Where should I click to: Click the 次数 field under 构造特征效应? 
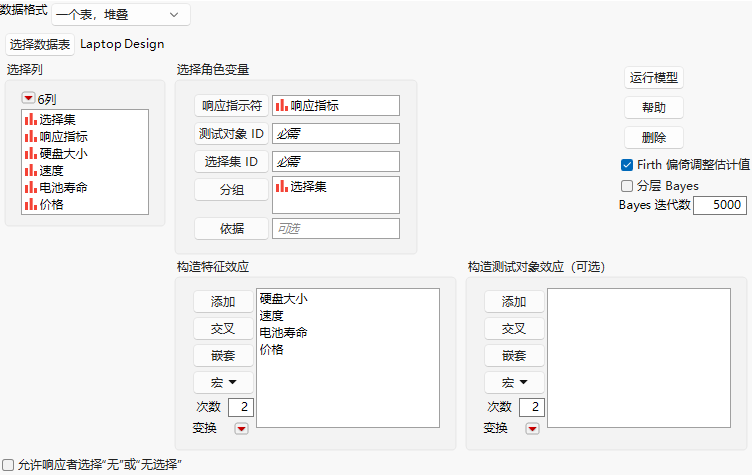[241, 407]
